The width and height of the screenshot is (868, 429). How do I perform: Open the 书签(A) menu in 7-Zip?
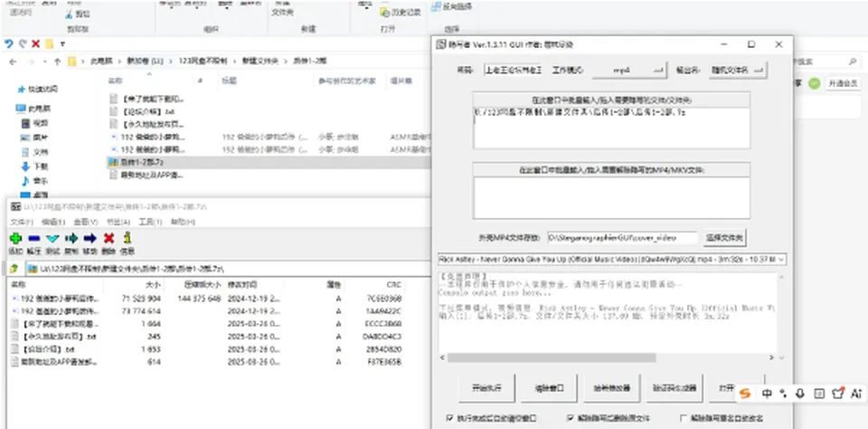tap(118, 223)
